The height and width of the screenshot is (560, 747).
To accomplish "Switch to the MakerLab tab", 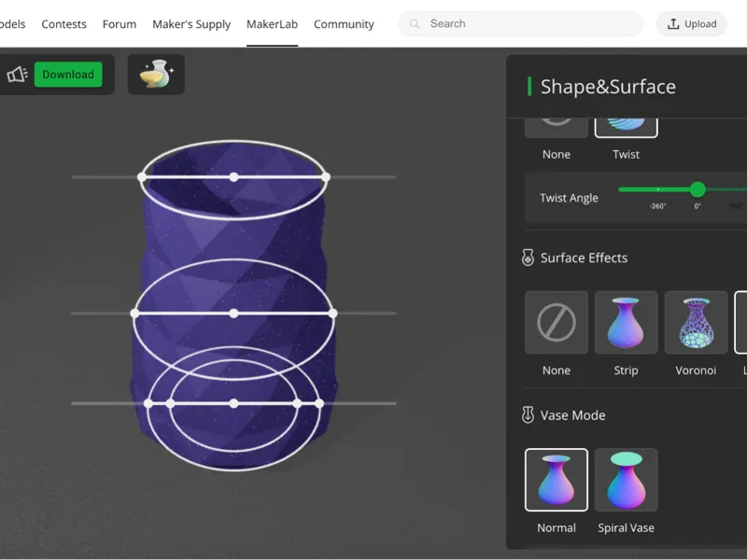I will [x=272, y=24].
